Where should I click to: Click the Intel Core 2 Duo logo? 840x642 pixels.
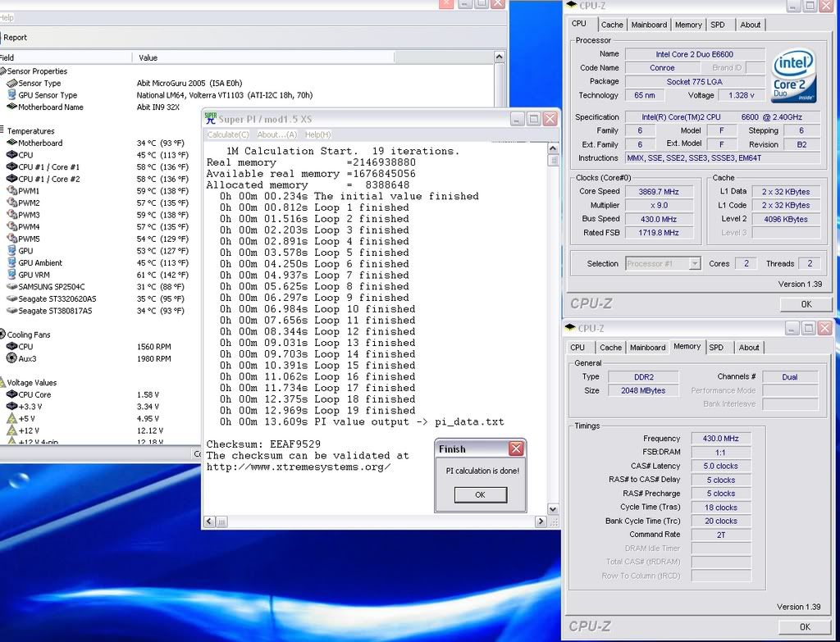[794, 75]
